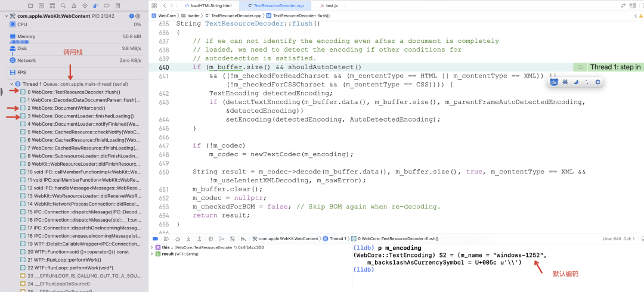Open the Symbol navigator
The image size is (644, 292).
pyautogui.click(x=52, y=6)
